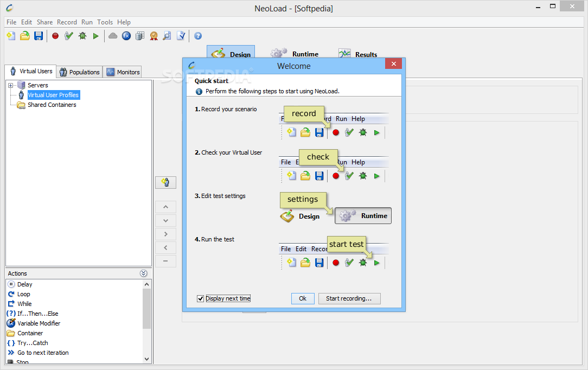Click the move left arrow button
This screenshot has width=588, height=370.
pos(166,247)
